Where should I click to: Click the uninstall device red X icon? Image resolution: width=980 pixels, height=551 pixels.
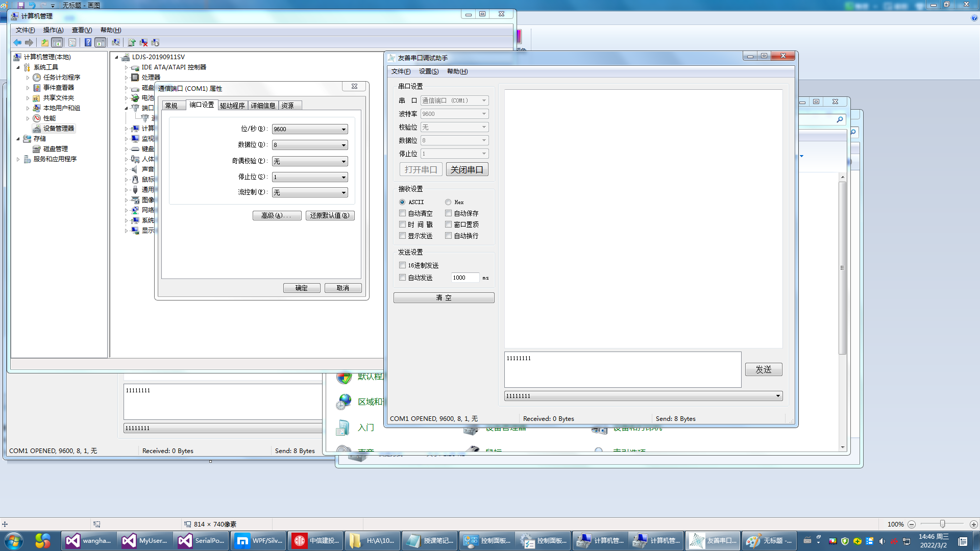pos(143,42)
